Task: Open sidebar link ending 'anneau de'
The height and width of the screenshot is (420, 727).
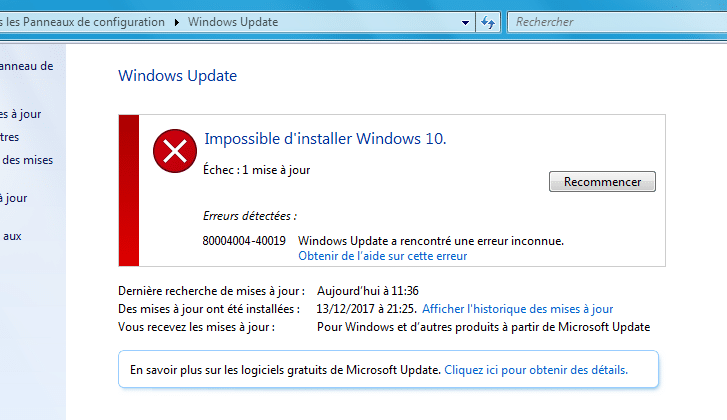Action: tap(26, 66)
